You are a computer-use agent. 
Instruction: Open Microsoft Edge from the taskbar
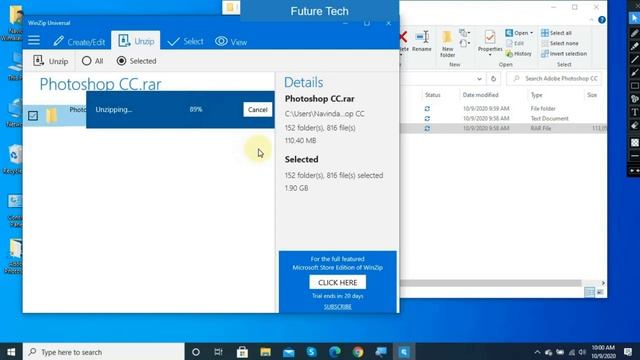click(x=335, y=352)
